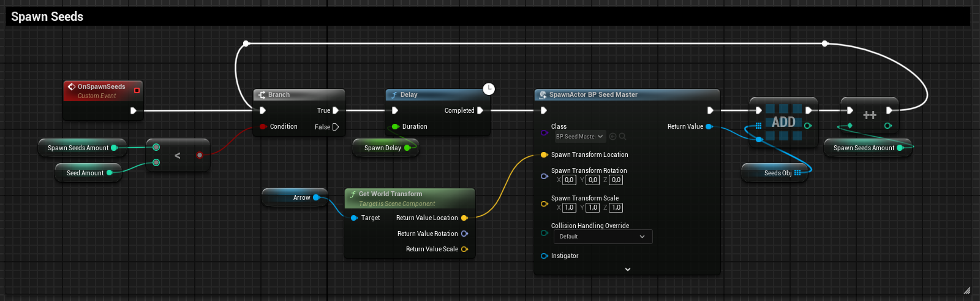This screenshot has width=980, height=301.
Task: Open the BP Seed Master class dropdown
Action: pyautogui.click(x=579, y=137)
